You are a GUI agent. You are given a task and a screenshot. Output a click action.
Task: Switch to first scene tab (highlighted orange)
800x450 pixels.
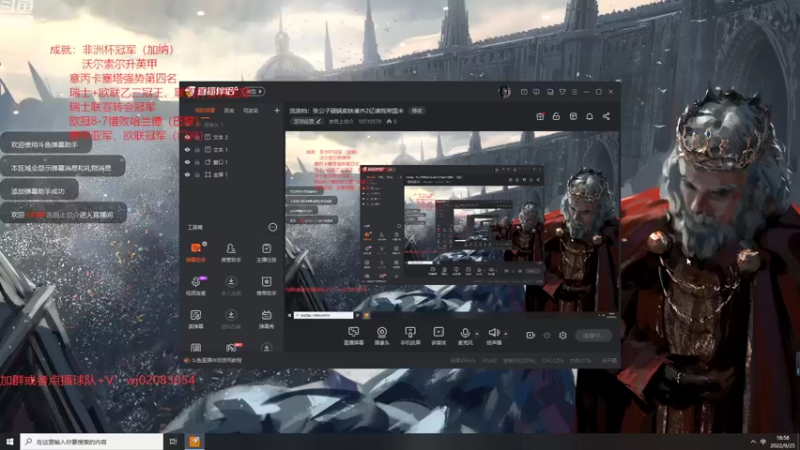(x=205, y=110)
